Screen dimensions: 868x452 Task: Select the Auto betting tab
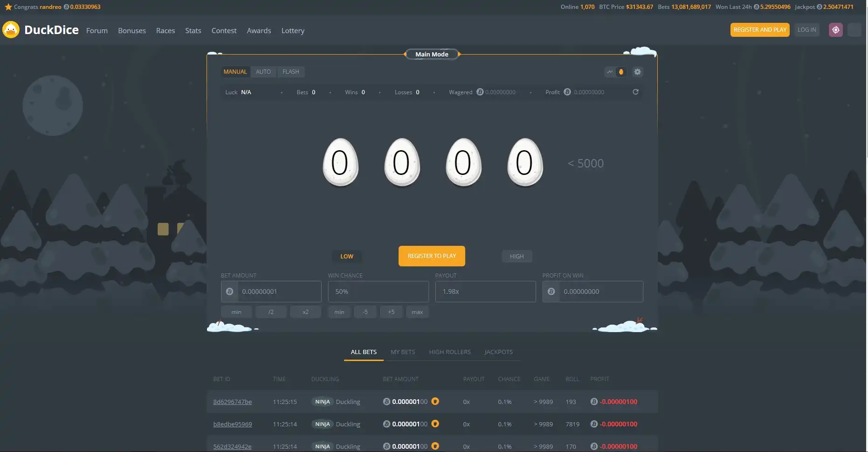click(x=263, y=72)
